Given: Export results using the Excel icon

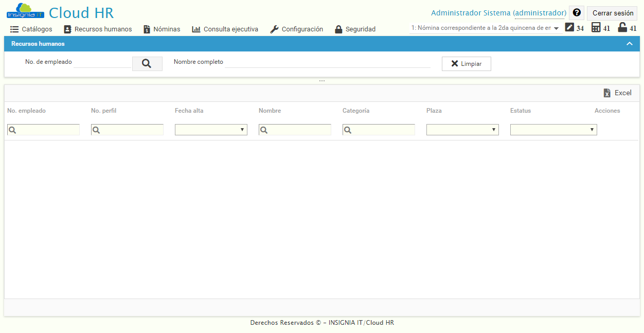Looking at the screenshot, I should 607,93.
